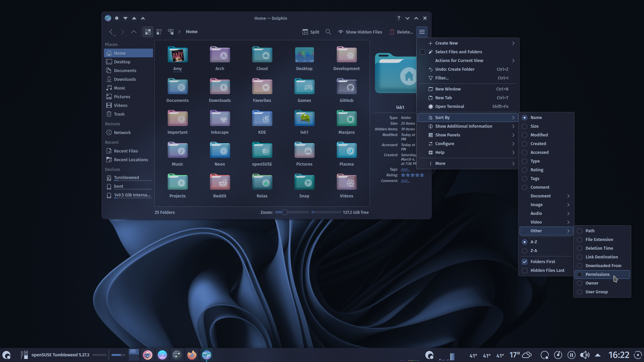Set rating using the stars
Viewport: 644px width, 362px height.
[x=413, y=175]
